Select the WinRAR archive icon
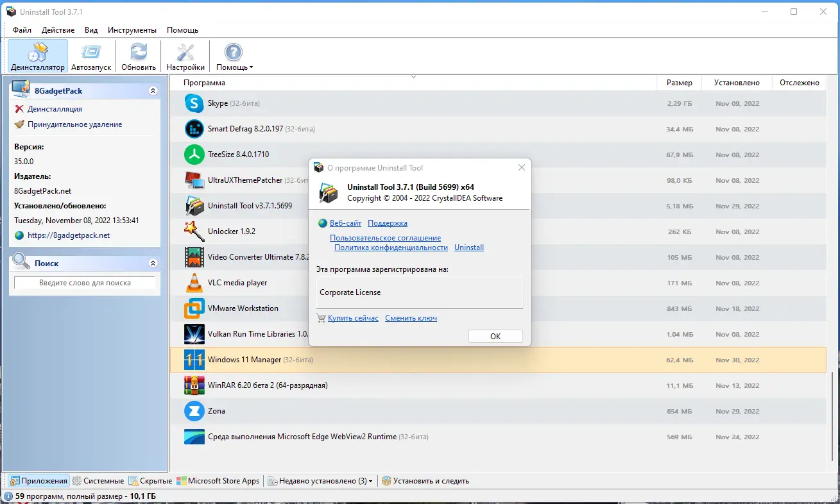 point(194,385)
